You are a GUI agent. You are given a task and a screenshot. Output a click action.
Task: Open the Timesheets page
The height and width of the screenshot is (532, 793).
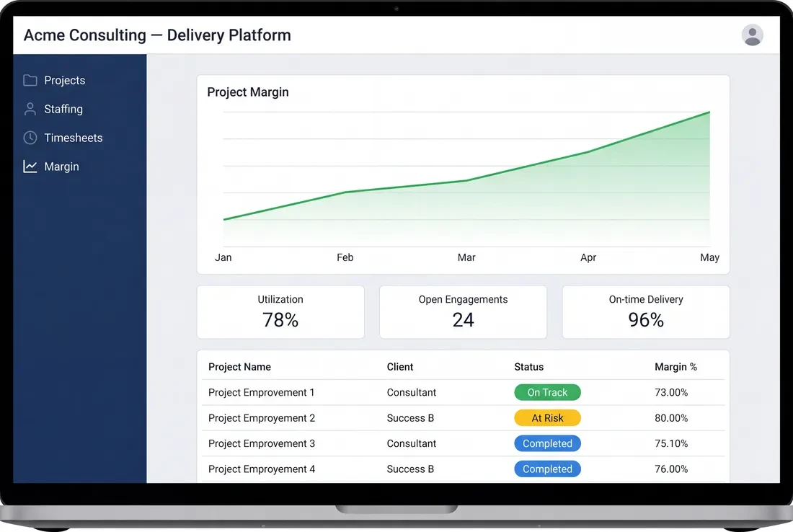[x=74, y=138]
